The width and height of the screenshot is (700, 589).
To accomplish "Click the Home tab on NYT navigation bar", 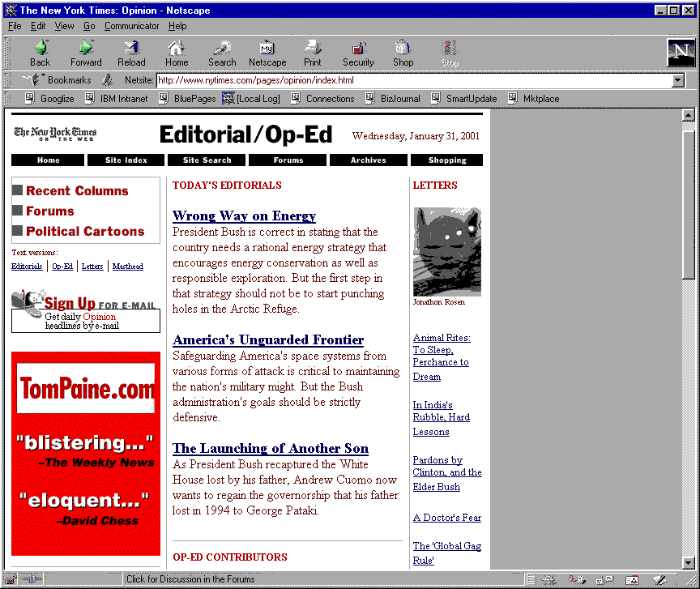I will 48,160.
